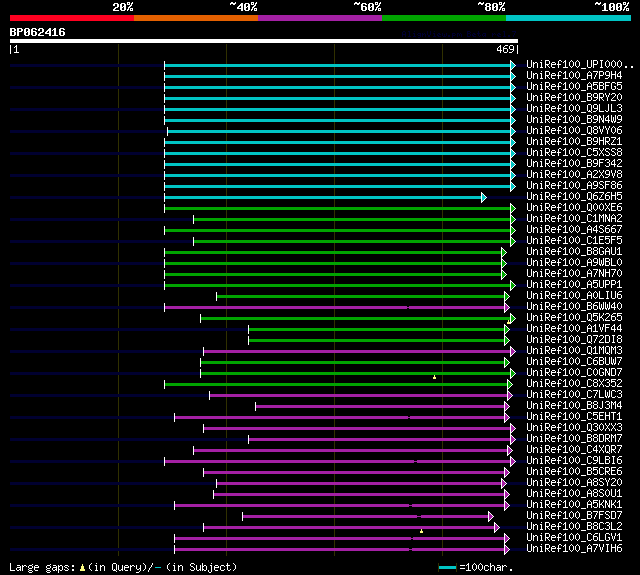
Task: Click the UniRef100_A4S667 label
Action: [x=574, y=230]
